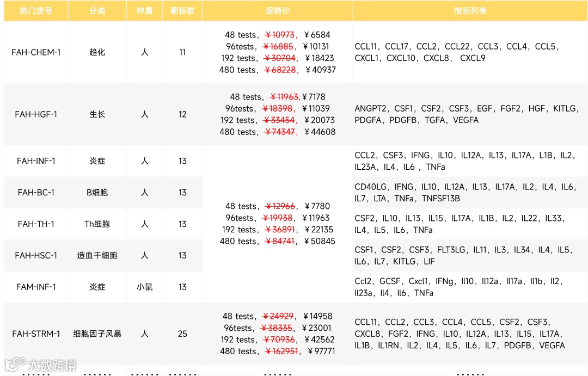Click the 促销价 column header
The width and height of the screenshot is (588, 376).
pos(278,10)
